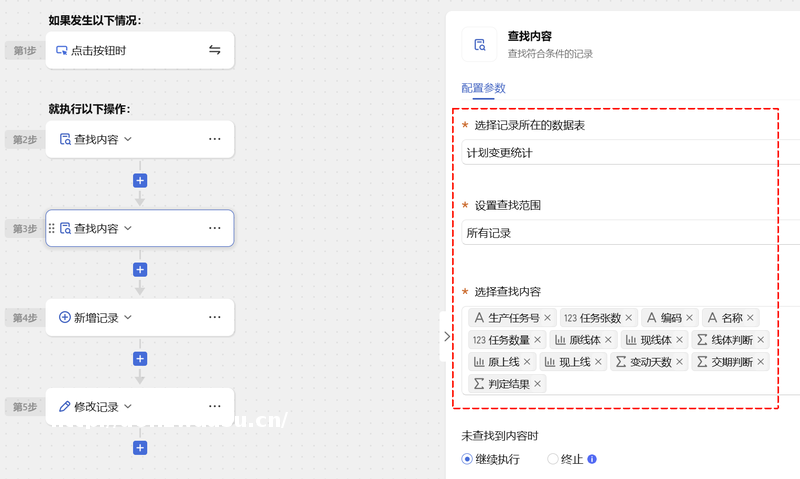The height and width of the screenshot is (479, 800).
Task: Open the 计划变更统计 data table selector
Action: [x=620, y=153]
